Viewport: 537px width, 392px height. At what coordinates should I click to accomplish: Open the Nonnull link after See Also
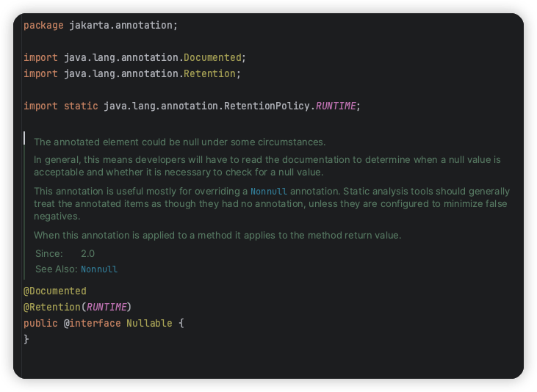click(99, 269)
